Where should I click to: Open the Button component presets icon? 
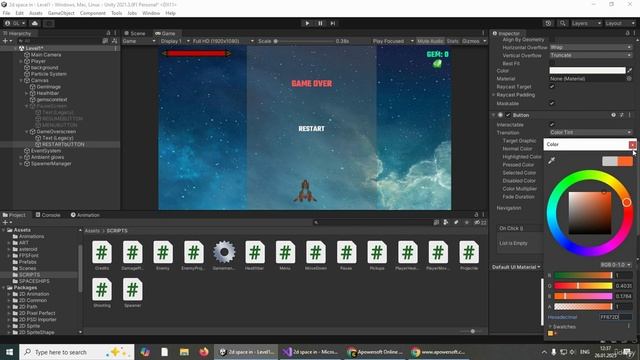622,115
